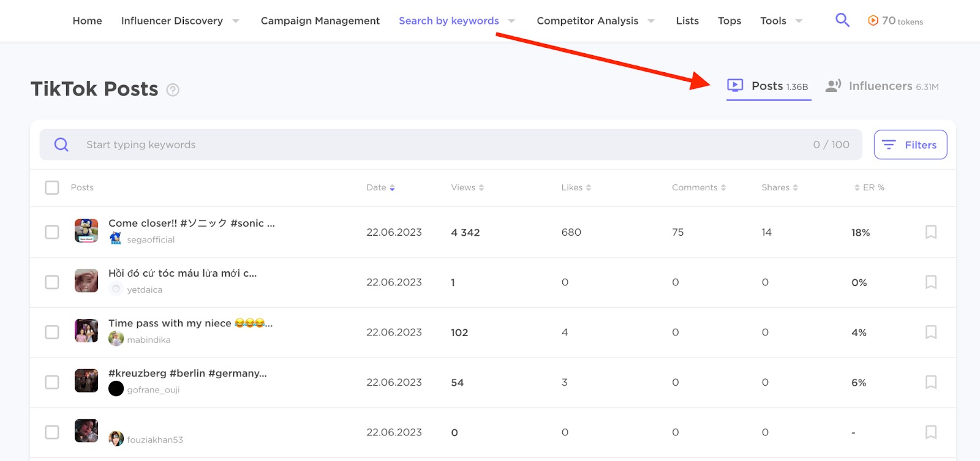Check the Time pass with my niece checkbox

pyautogui.click(x=52, y=332)
